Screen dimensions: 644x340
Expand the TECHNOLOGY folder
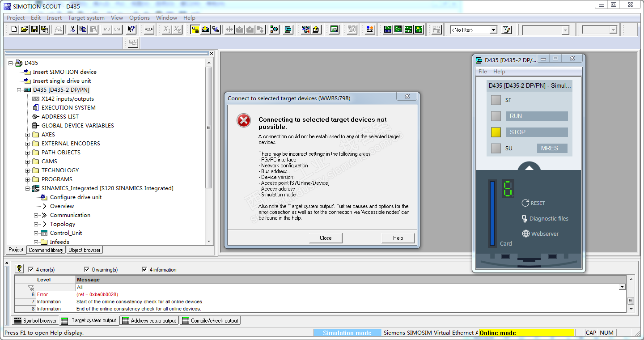point(28,170)
